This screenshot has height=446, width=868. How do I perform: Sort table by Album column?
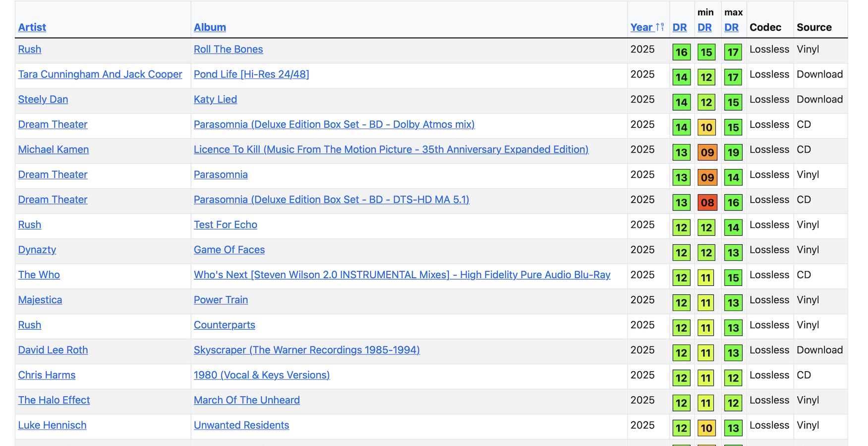point(210,27)
